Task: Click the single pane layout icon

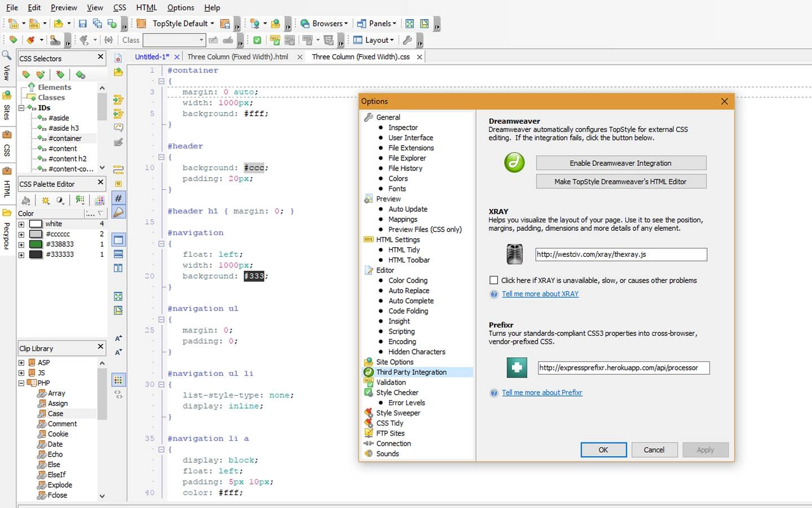Action: pyautogui.click(x=118, y=240)
